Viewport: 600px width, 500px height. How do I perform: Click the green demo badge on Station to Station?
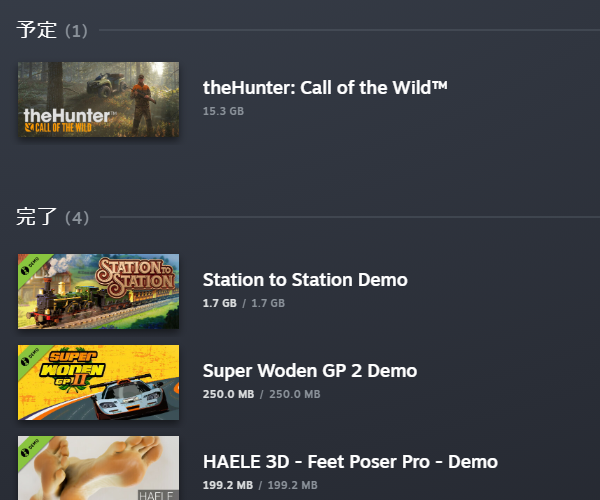(x=30, y=266)
